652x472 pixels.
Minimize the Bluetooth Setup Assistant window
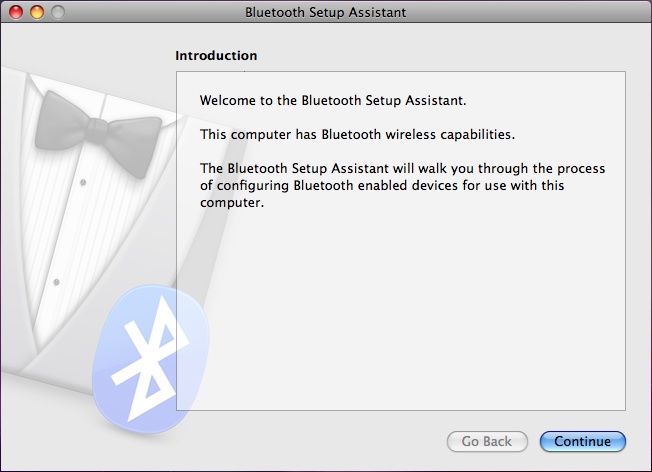(x=37, y=12)
